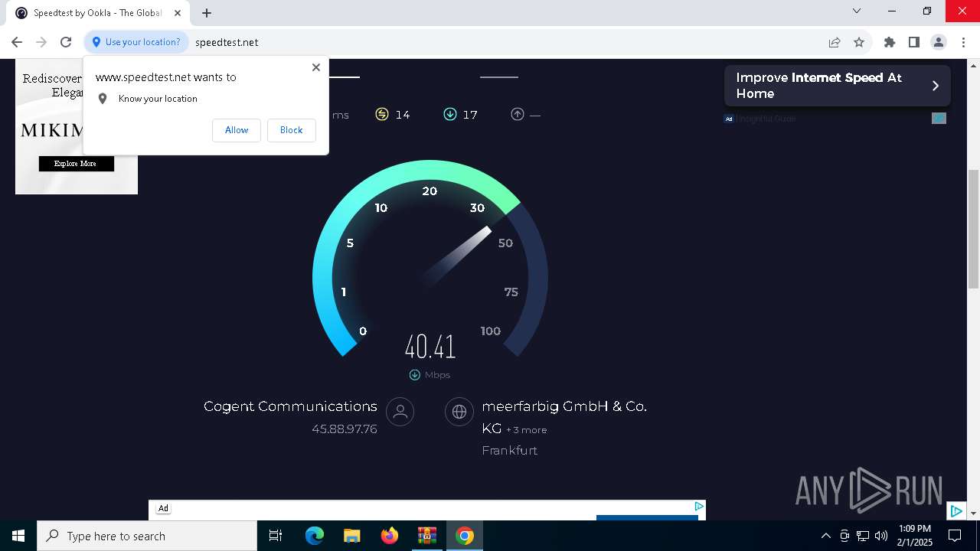
Task: Allow location access for speedtest.net
Action: tap(237, 130)
